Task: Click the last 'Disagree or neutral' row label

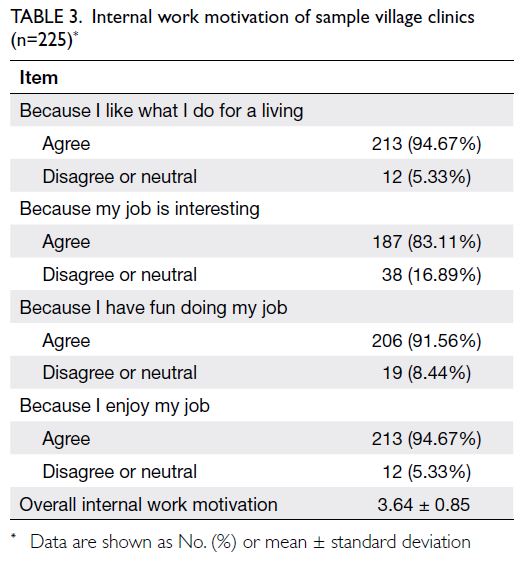Action: click(120, 472)
